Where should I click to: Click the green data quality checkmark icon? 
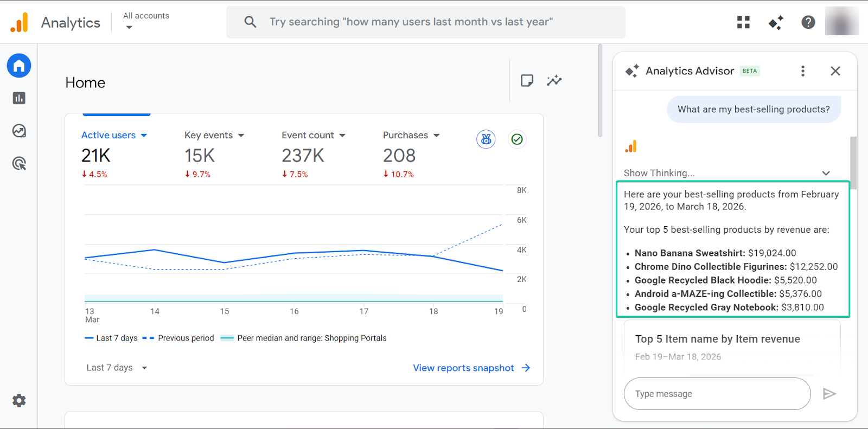[517, 139]
